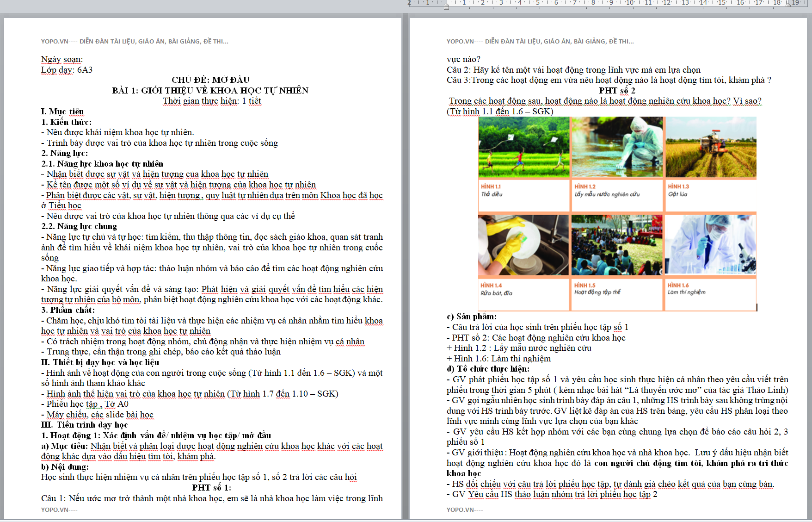Click the left page footer YOPO.VN text

[59, 510]
